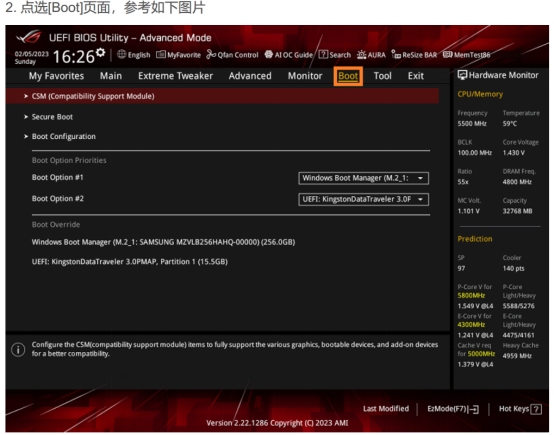Viewport: 554px width, 435px height.
Task: Open the AI OC Guide icon
Action: click(x=269, y=54)
